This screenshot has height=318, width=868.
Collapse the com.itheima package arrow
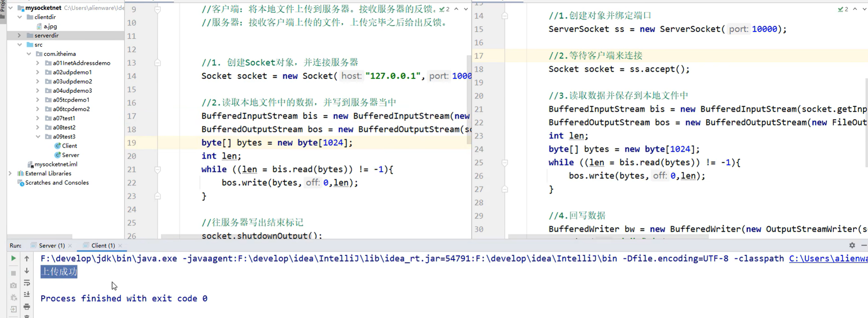pos(29,54)
